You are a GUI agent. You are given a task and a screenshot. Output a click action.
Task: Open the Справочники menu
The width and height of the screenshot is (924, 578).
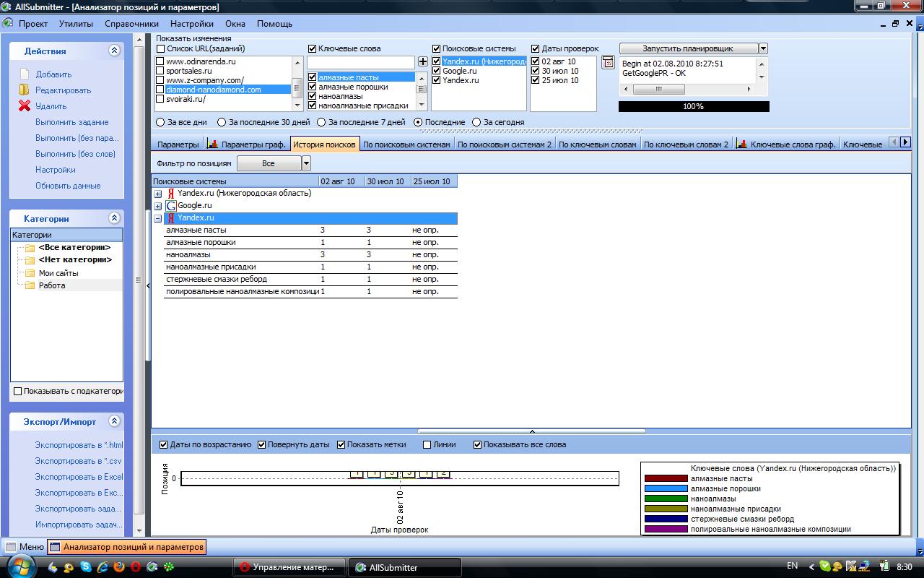(x=131, y=23)
